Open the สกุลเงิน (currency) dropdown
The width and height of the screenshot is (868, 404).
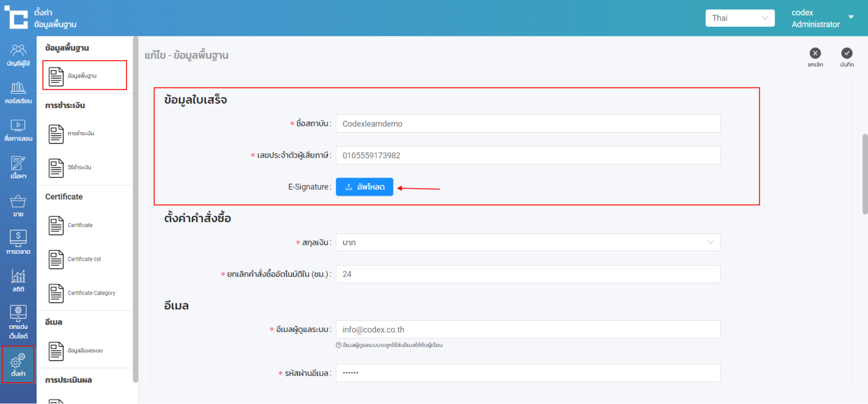tap(528, 243)
